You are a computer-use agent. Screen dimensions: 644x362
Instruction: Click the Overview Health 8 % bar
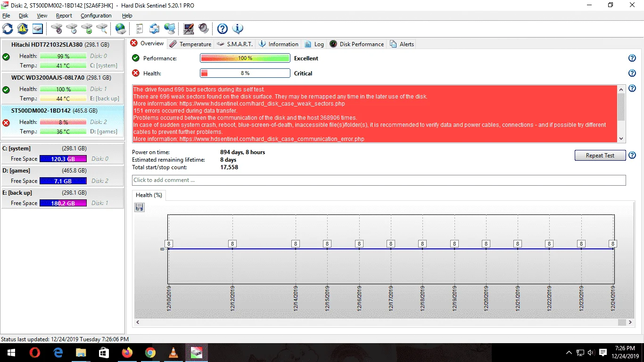click(245, 74)
